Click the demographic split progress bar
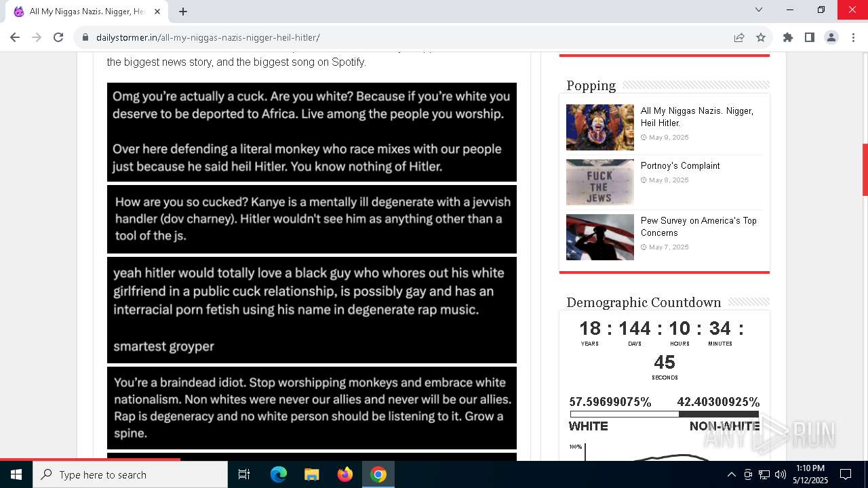The height and width of the screenshot is (488, 868). coord(665,414)
